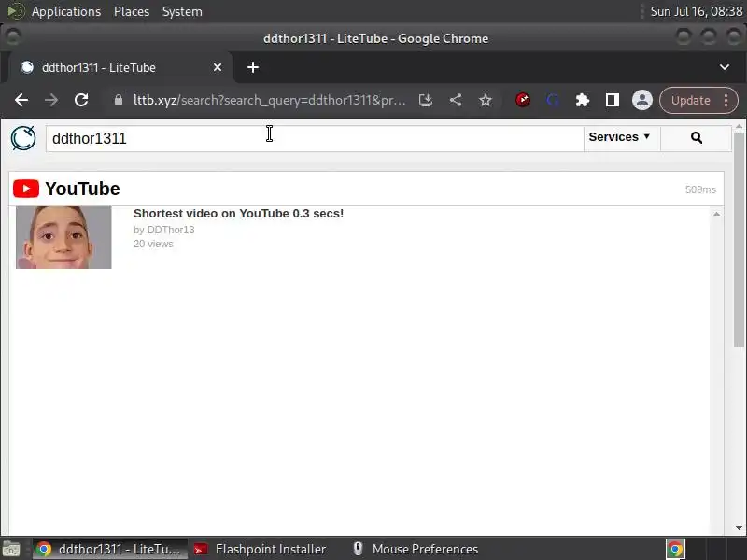Viewport: 747px width, 560px height.
Task: Open a new tab with the plus button
Action: point(253,67)
